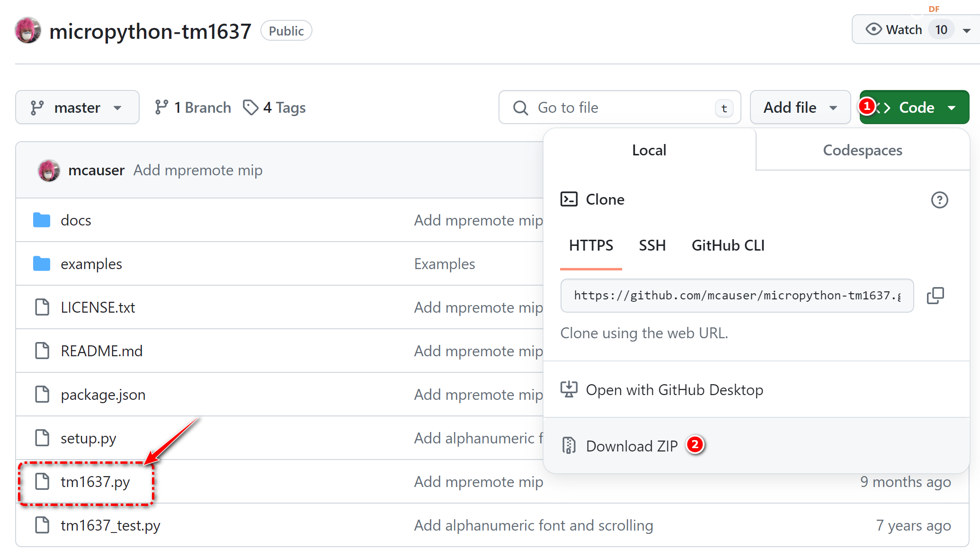Viewport: 980px width, 559px height.
Task: Click the tm1637.py file icon
Action: click(42, 482)
